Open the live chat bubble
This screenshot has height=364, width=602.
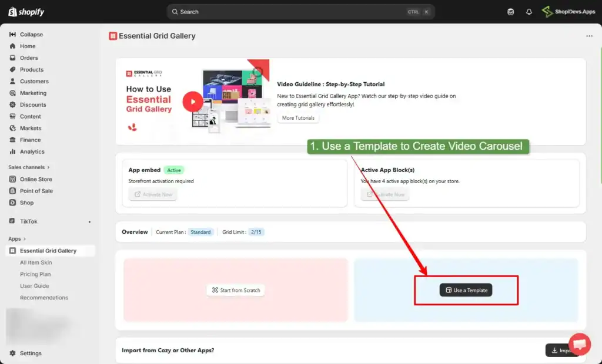(580, 345)
